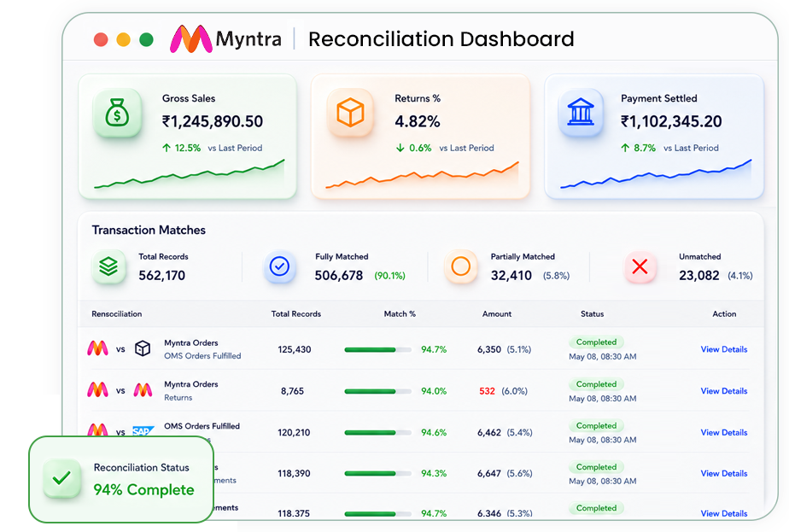Click the Payment Settled blue sparkline chart
This screenshot has width=789, height=532.
click(656, 174)
